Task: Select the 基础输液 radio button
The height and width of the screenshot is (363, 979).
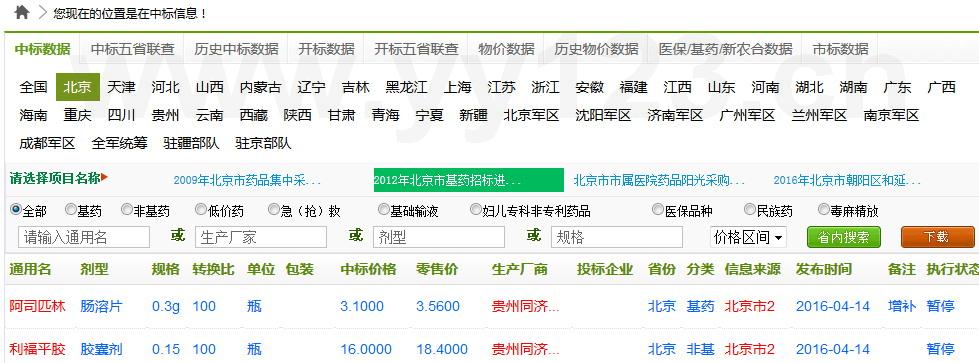Action: pos(384,210)
